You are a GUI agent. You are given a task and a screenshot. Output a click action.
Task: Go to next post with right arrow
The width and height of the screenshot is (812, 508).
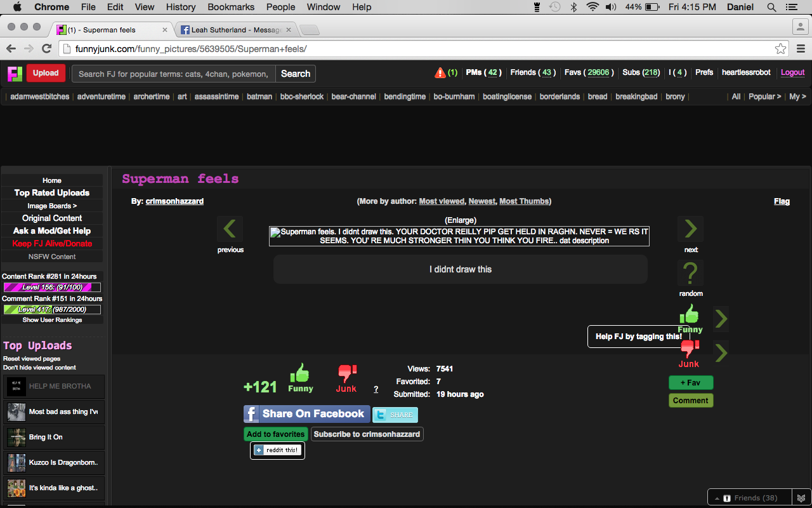tap(690, 229)
